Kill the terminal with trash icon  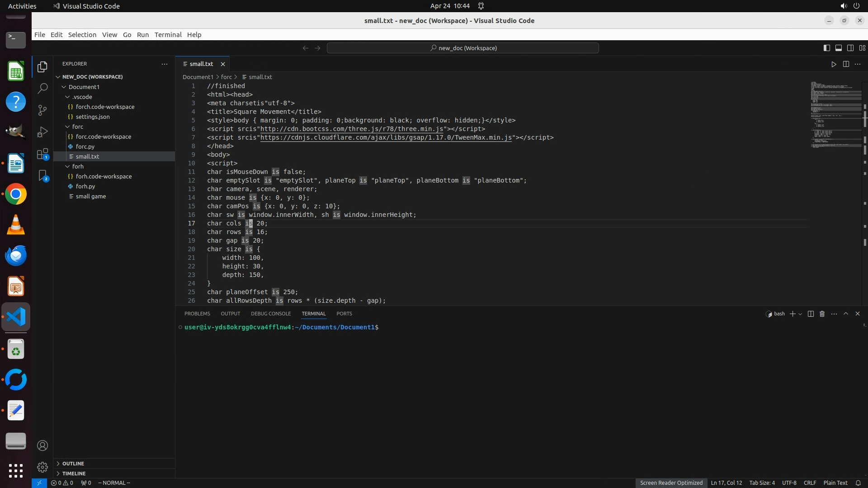[x=822, y=314]
